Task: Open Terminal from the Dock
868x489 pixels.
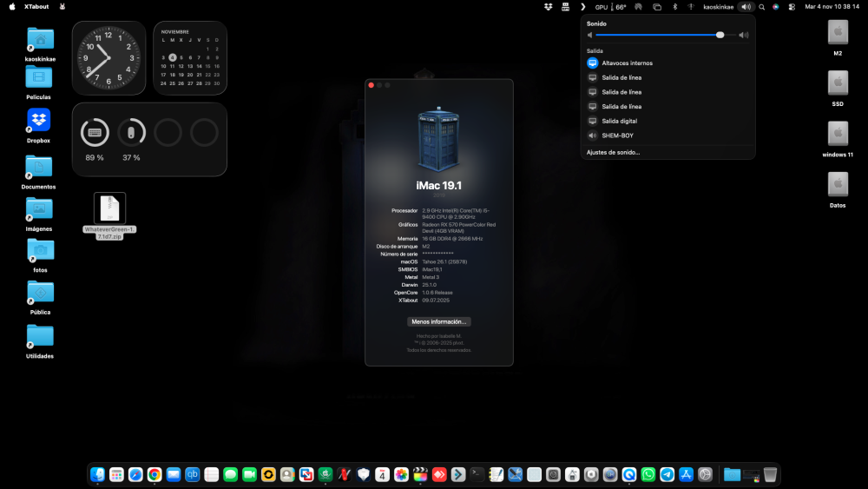Action: coord(477,474)
